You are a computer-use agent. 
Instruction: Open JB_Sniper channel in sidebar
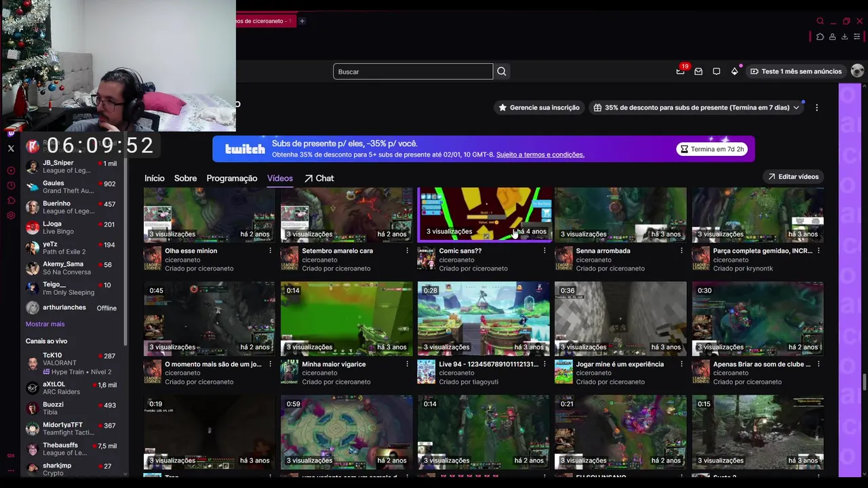[x=71, y=167]
